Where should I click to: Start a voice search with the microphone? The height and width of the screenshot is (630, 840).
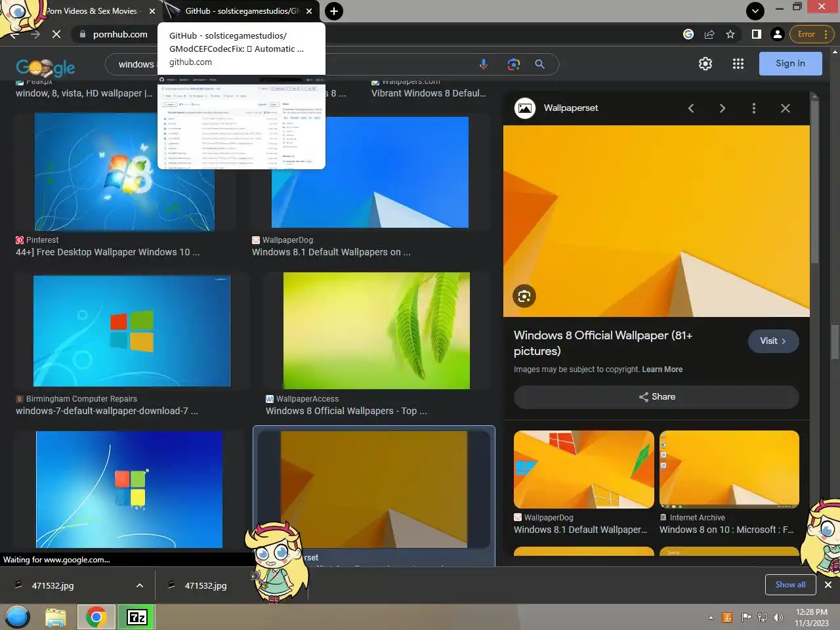point(484,64)
